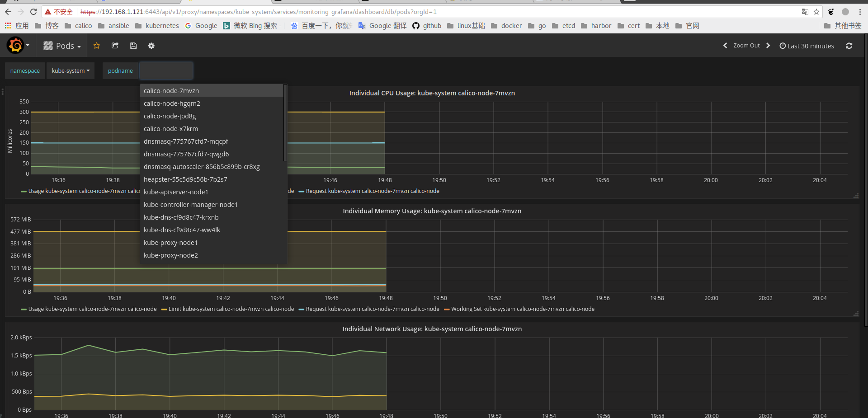The width and height of the screenshot is (868, 418).
Task: Select calico-node-7mvzn from pod list
Action: 212,90
